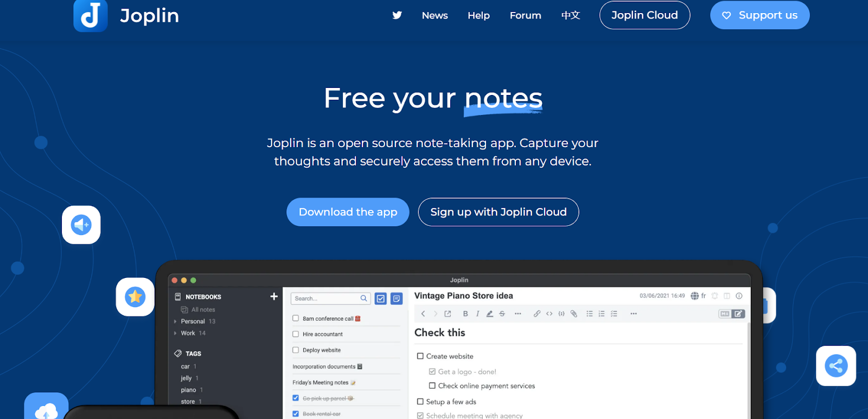This screenshot has width=868, height=419.
Task: Select the car tag
Action: pos(186,367)
